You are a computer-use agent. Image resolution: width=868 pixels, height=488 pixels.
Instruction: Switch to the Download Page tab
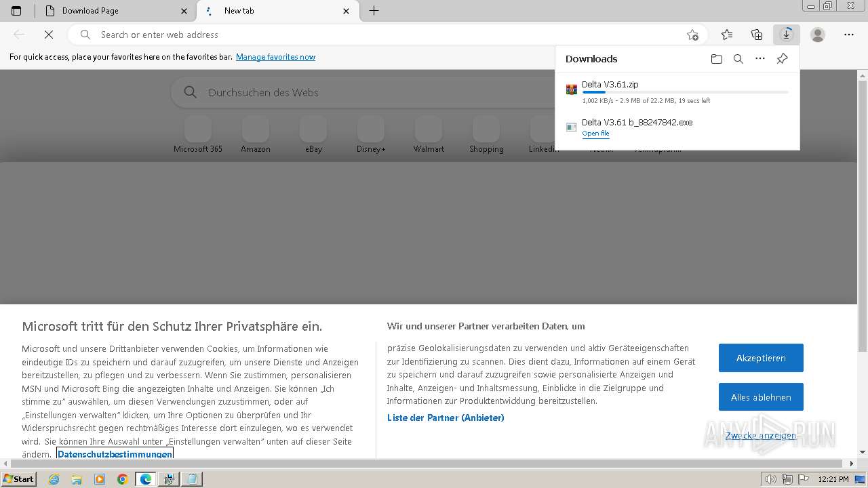(x=114, y=11)
